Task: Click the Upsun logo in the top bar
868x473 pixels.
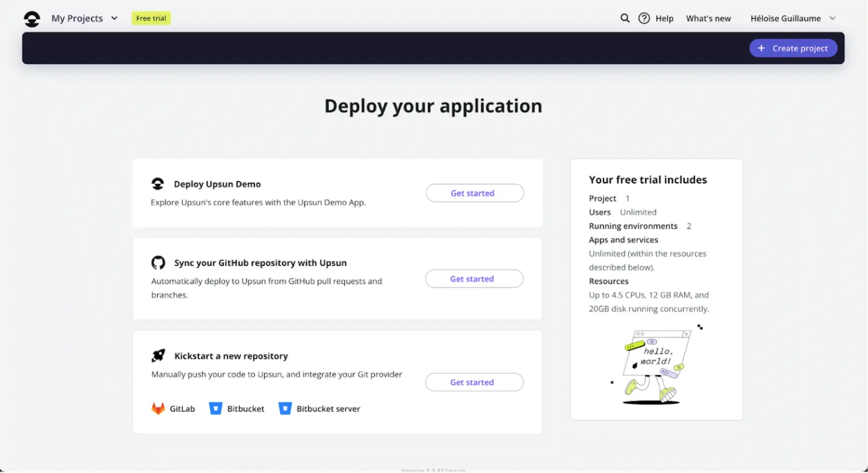Action: 31,18
